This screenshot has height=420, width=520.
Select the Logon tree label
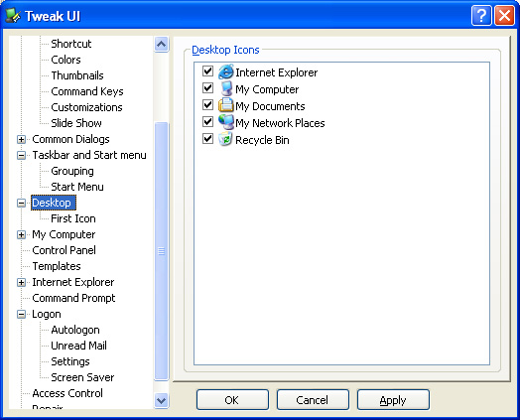click(47, 314)
